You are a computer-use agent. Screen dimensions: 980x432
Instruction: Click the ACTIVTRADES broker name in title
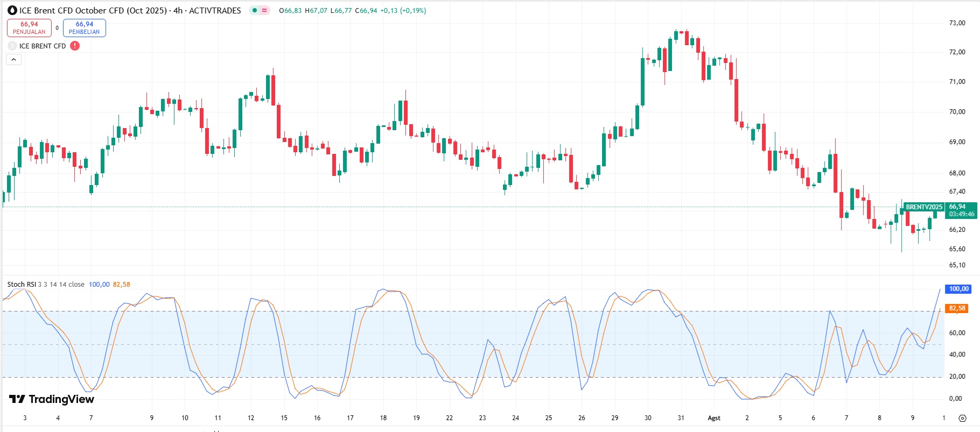(215, 11)
